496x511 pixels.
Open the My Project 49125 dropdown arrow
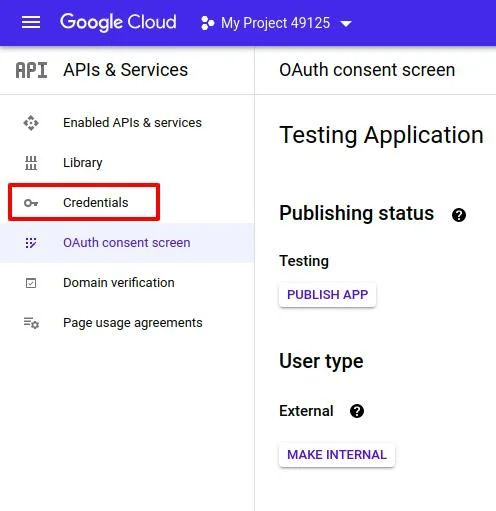coord(346,24)
